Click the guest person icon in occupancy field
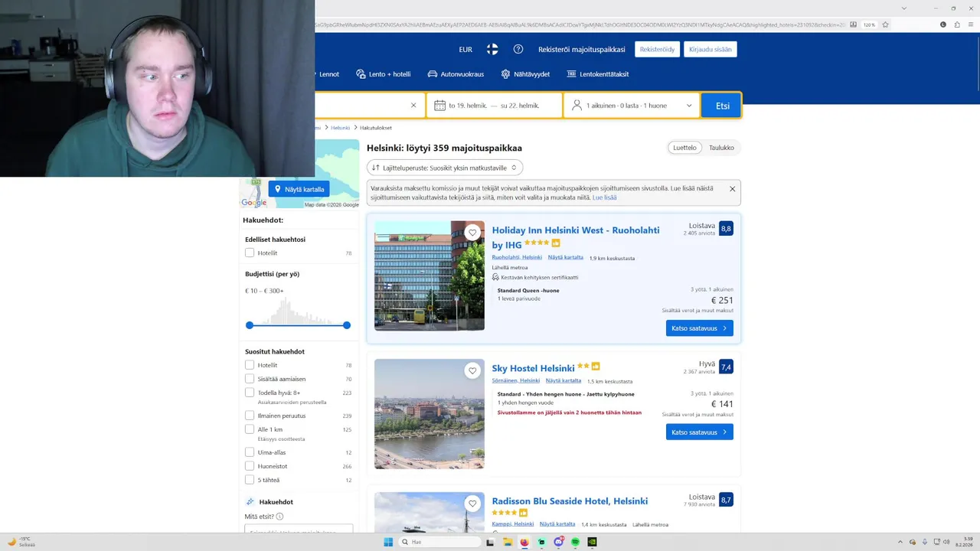The height and width of the screenshot is (551, 980). click(x=577, y=106)
